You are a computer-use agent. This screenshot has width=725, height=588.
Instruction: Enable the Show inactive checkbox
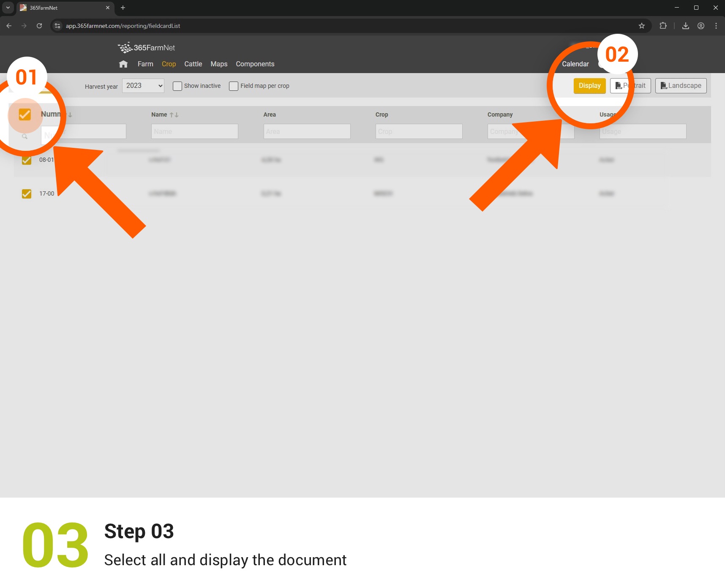(177, 86)
